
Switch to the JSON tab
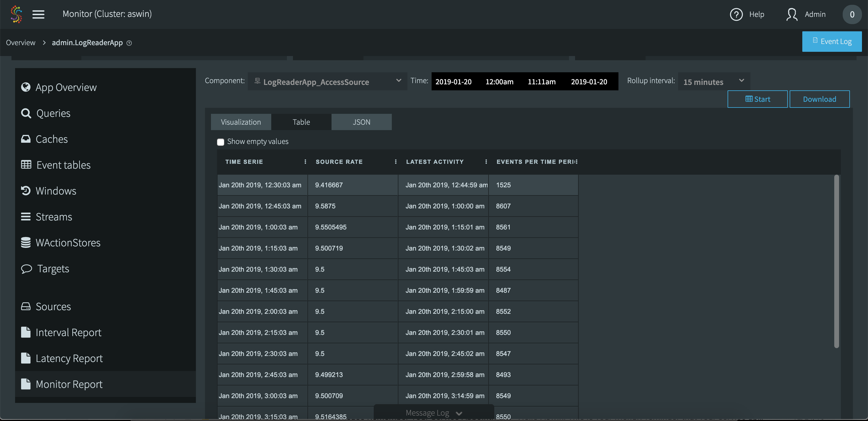(361, 122)
